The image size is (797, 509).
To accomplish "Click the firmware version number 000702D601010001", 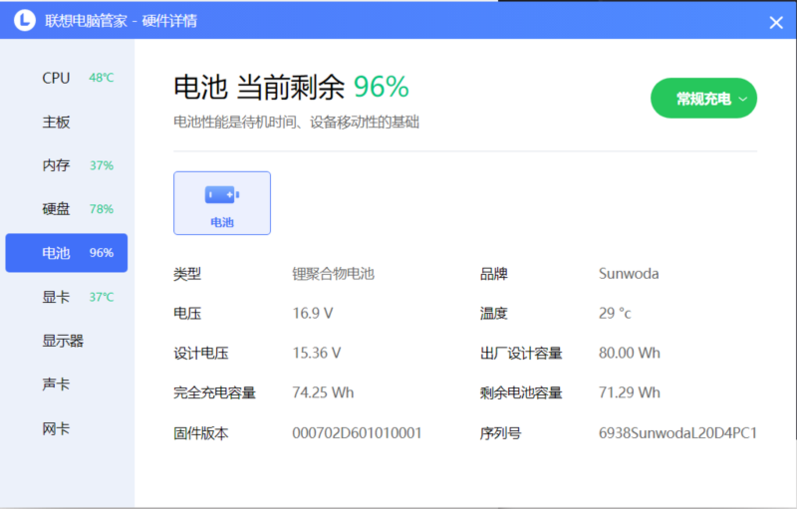I will [x=356, y=433].
